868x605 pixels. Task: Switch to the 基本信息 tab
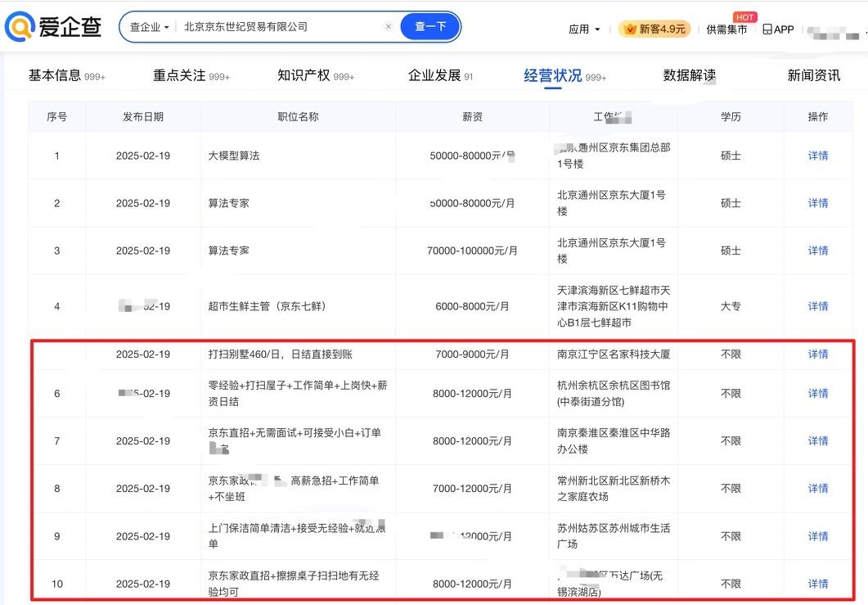[x=55, y=75]
